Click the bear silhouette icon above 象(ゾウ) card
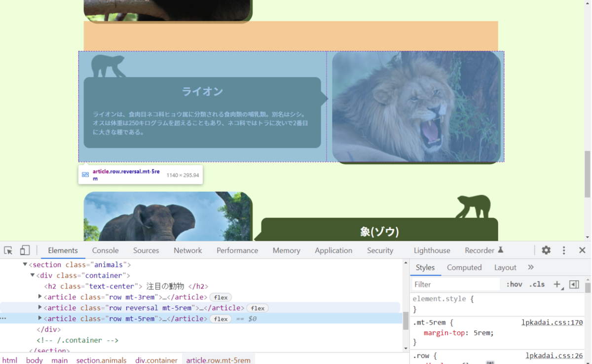 click(473, 206)
